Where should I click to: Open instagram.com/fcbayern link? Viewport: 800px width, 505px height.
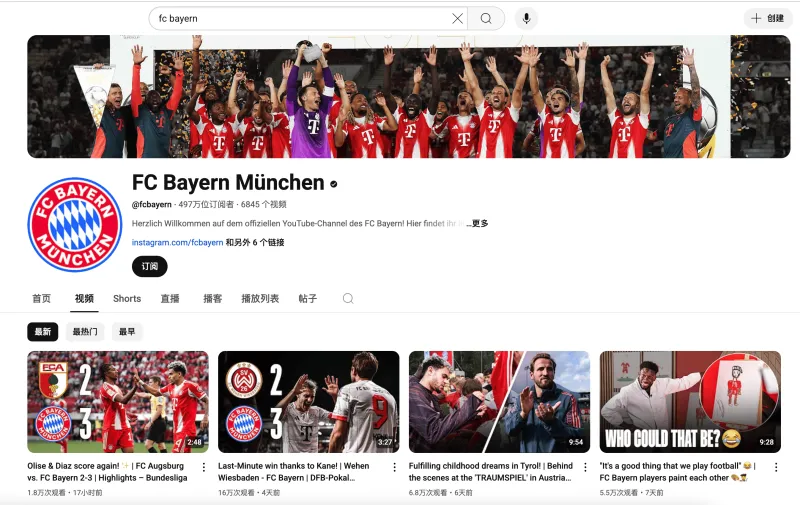coord(177,242)
